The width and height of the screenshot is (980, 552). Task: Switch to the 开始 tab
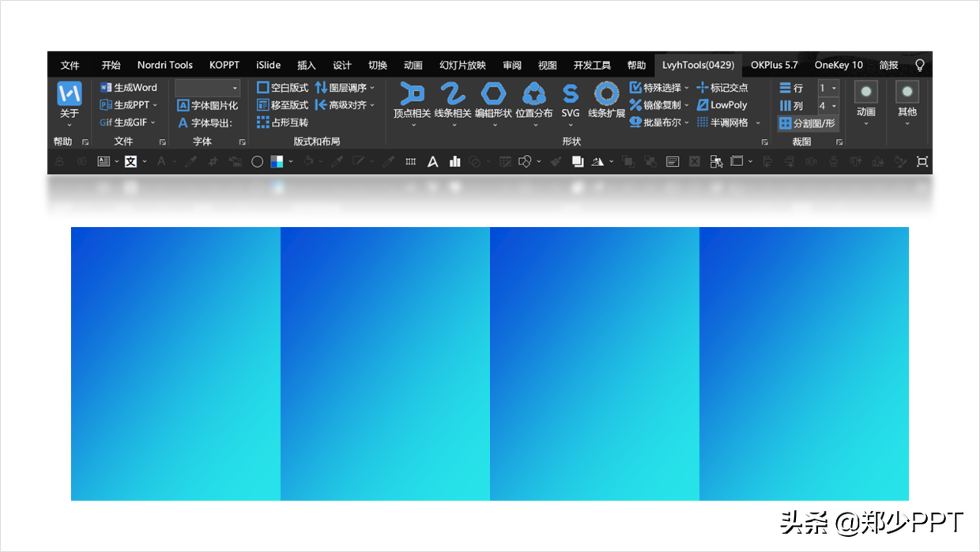(x=111, y=65)
